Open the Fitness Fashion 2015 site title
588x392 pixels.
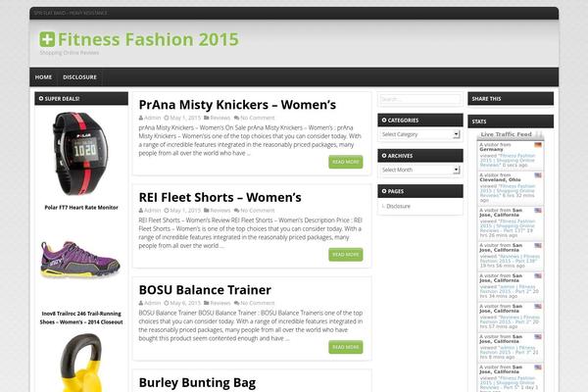point(148,39)
